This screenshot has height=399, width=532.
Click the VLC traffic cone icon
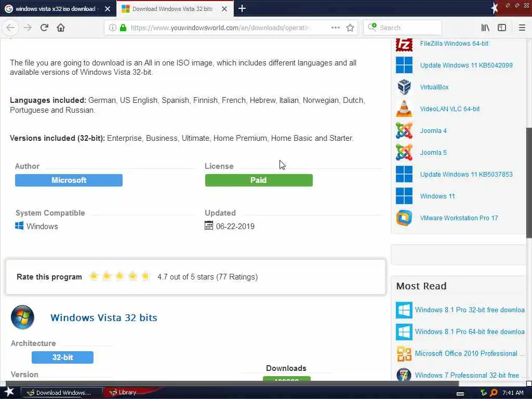point(404,109)
